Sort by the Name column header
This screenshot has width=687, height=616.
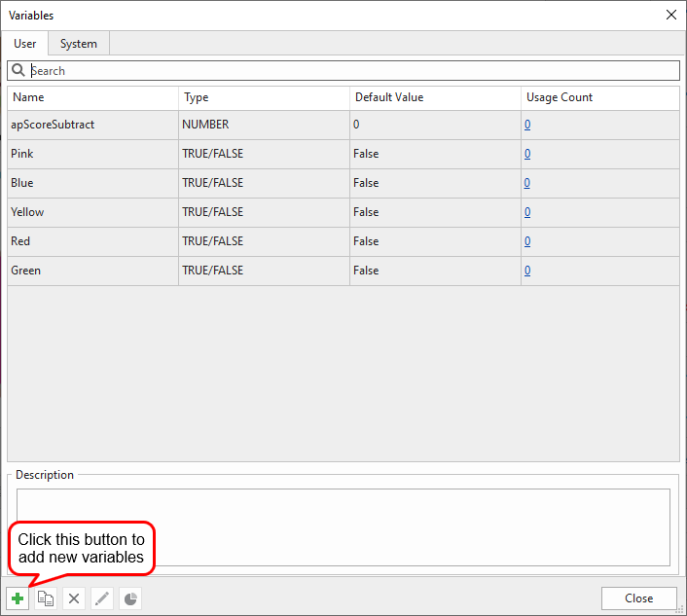click(92, 97)
